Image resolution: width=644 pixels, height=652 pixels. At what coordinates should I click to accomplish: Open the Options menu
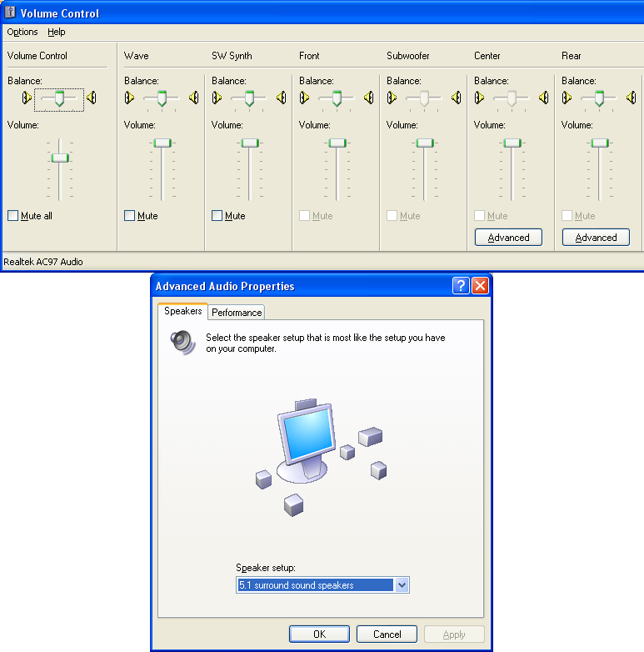22,32
